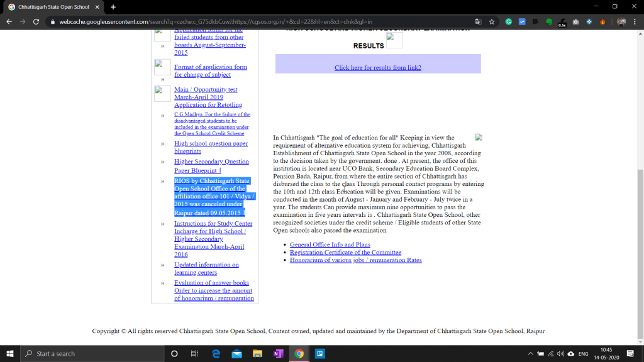This screenshot has height=362, width=644.
Task: Open the Mail app on taskbar
Action: pos(236,353)
